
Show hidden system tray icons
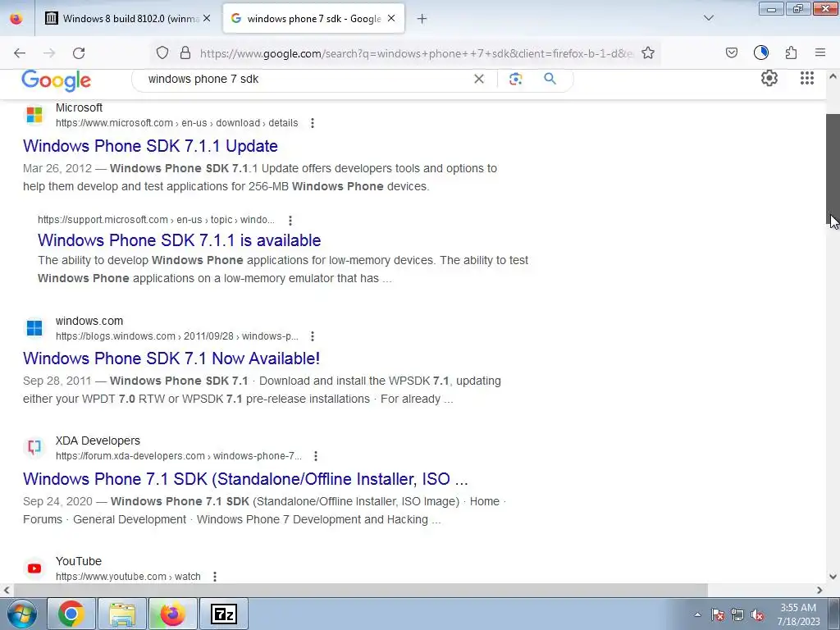[x=697, y=614]
